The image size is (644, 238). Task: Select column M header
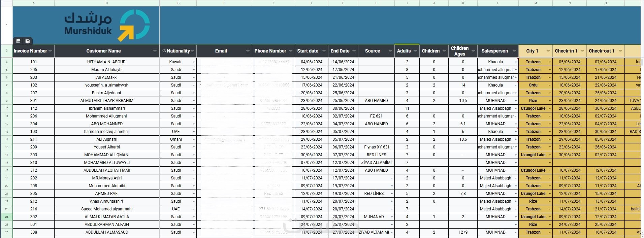tap(536, 3)
